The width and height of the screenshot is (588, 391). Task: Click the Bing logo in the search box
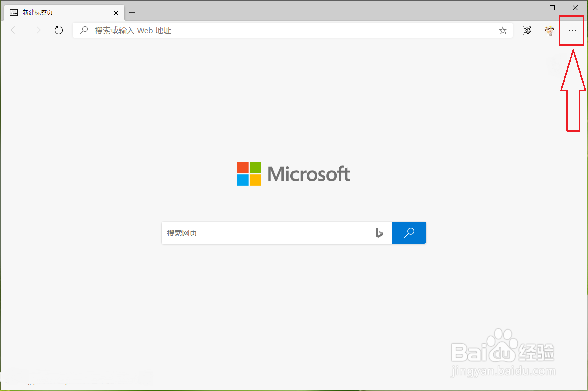pyautogui.click(x=380, y=233)
